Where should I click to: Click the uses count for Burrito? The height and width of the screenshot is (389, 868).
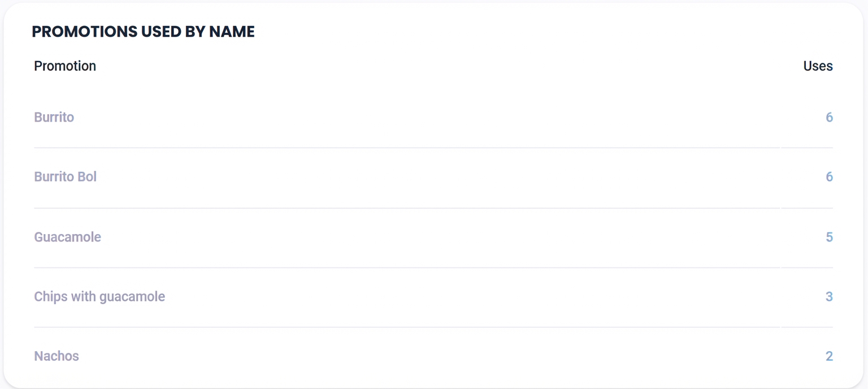pos(829,117)
